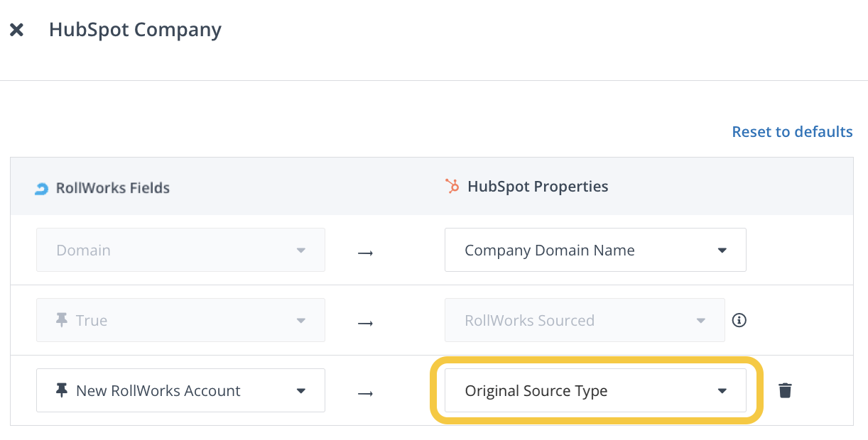The image size is (868, 440).
Task: Click the RollWorks Sourced dropdown
Action: [x=584, y=320]
